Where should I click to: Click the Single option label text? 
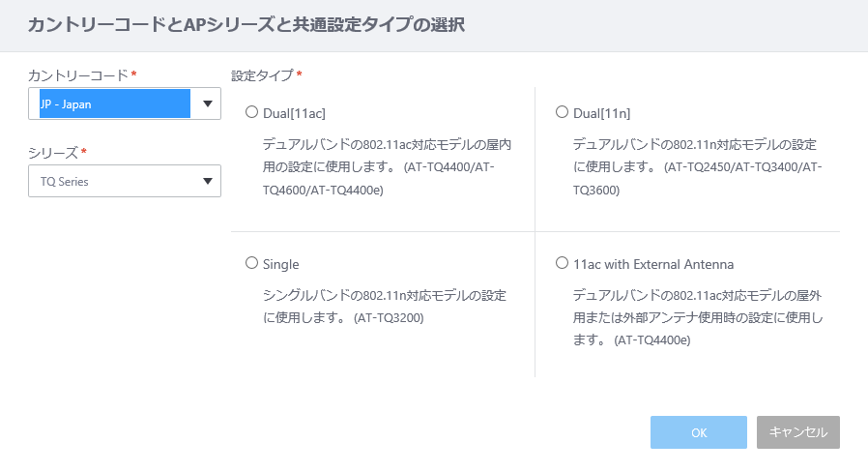pyautogui.click(x=280, y=265)
